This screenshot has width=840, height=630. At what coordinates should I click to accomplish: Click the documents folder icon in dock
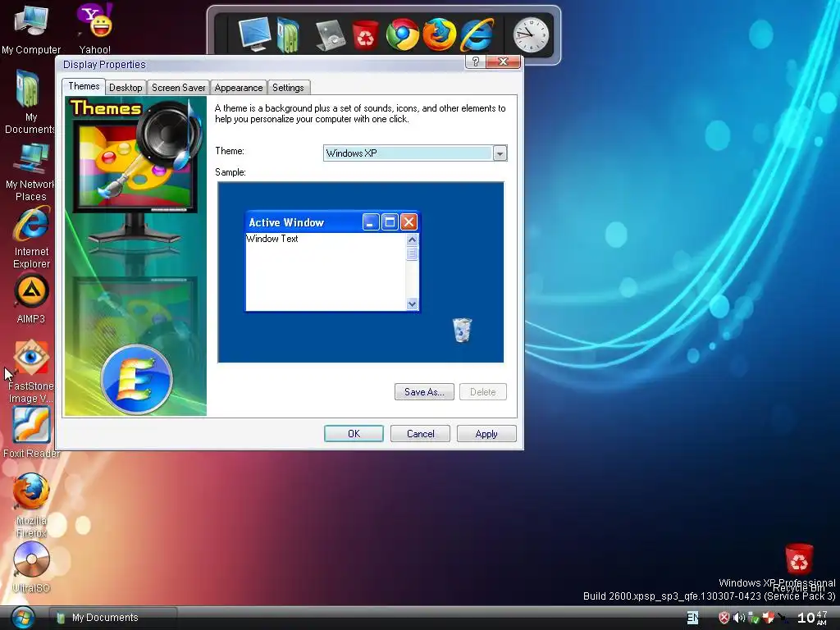[x=289, y=35]
